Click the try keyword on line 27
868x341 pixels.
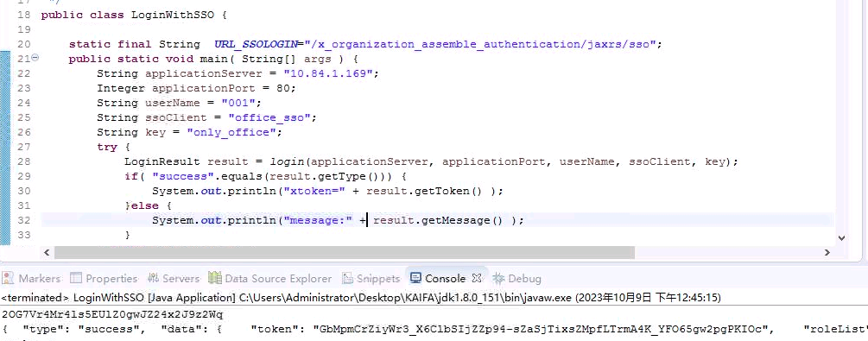[107, 147]
